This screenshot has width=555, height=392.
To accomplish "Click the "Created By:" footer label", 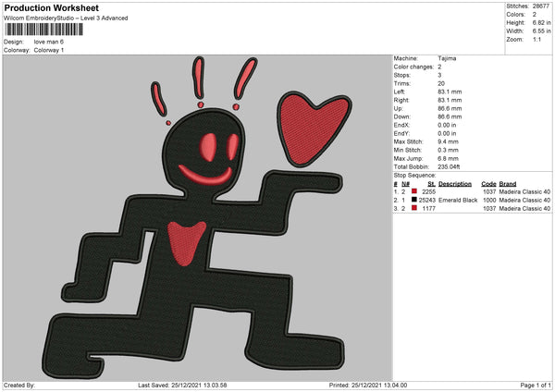I will click(19, 386).
